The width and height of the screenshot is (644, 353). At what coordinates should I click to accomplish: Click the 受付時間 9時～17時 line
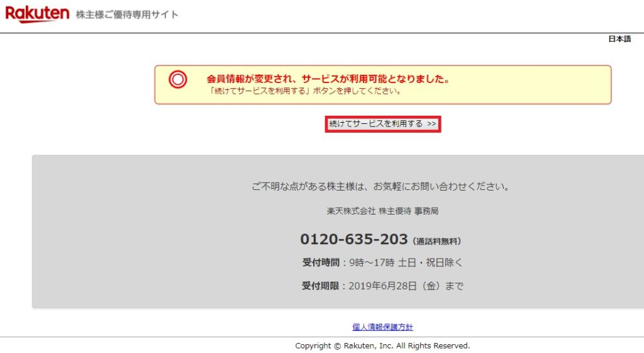coord(382,262)
